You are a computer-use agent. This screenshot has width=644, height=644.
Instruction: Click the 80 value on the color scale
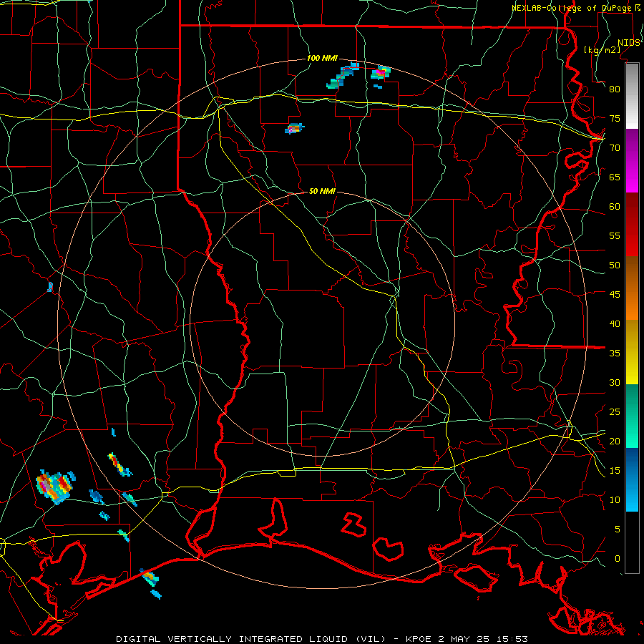point(615,89)
